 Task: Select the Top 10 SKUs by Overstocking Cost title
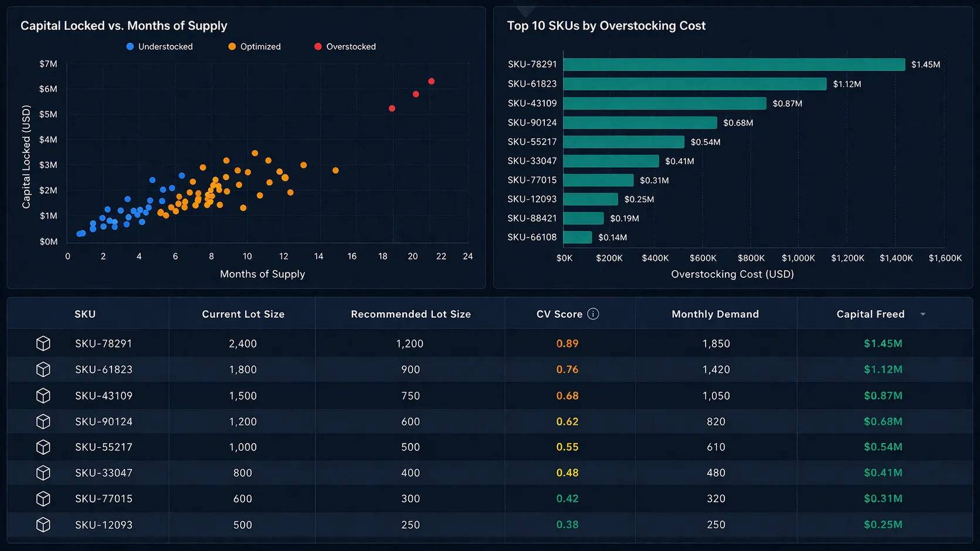606,26
